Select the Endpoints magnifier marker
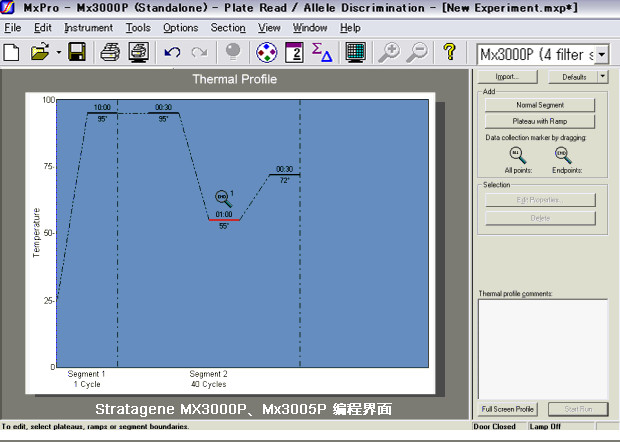The height and width of the screenshot is (442, 620). pyautogui.click(x=561, y=154)
